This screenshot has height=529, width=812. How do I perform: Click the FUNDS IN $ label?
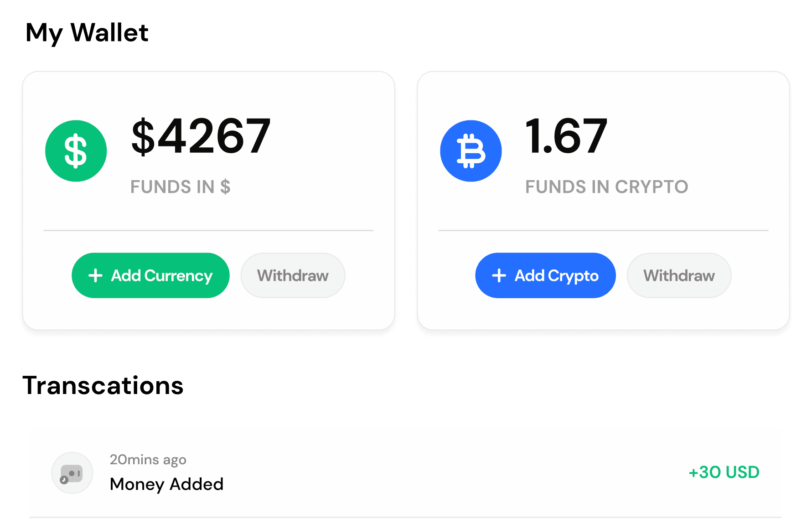(181, 187)
